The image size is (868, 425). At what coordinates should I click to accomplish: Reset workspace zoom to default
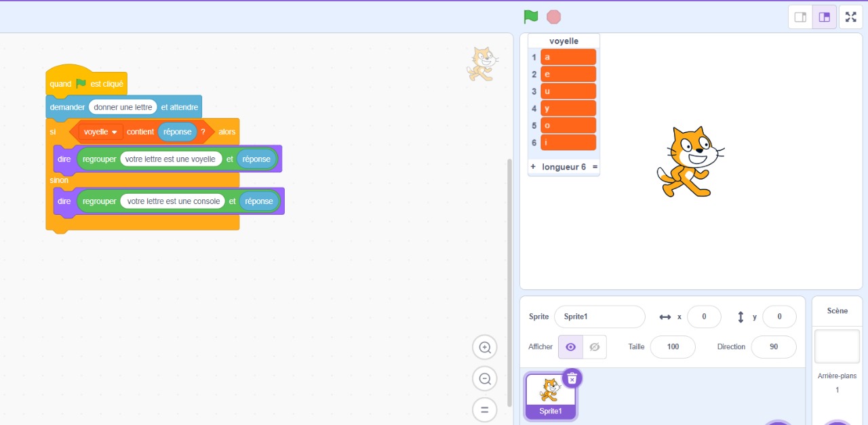coord(485,410)
